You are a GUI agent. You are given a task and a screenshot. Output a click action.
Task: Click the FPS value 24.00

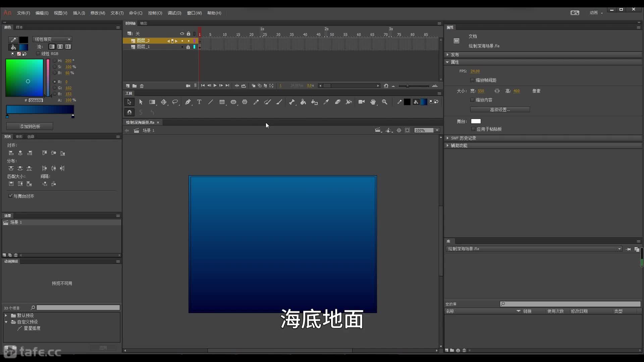[x=475, y=71]
